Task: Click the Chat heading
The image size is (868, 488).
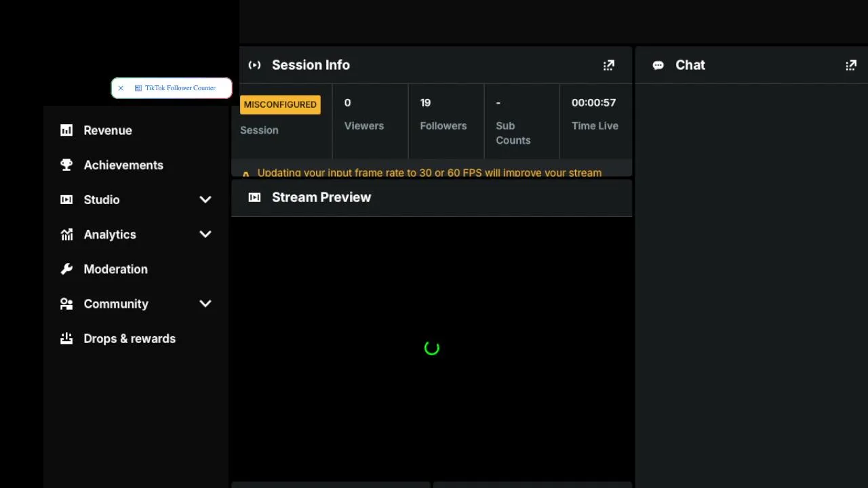Action: pyautogui.click(x=690, y=65)
